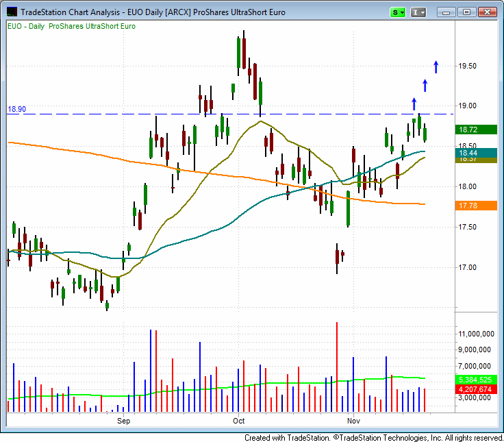Click the Oct date axis label

(x=238, y=421)
